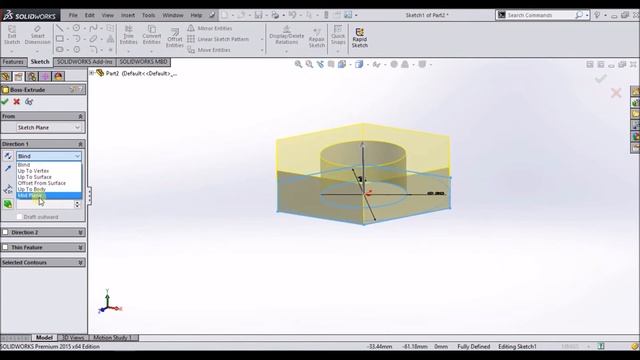
Task: Accept Boss-Extrude with green checkmark
Action: click(x=5, y=102)
